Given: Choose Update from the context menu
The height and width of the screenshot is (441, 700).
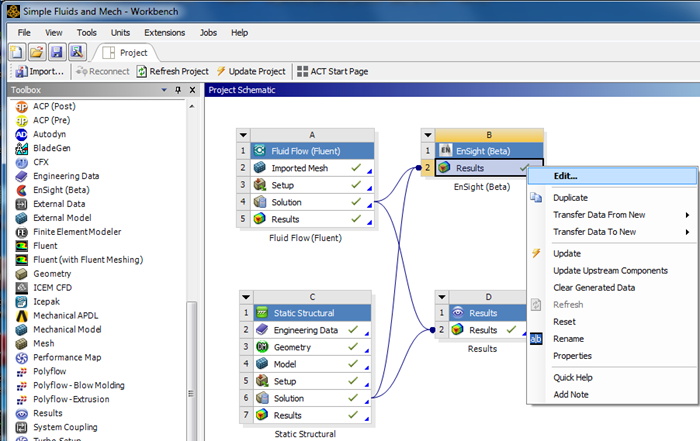Looking at the screenshot, I should (612, 254).
